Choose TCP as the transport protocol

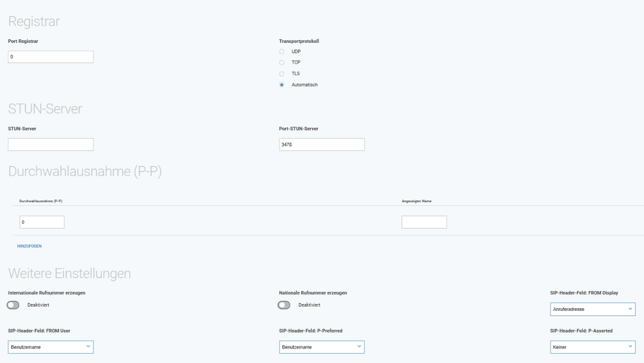(282, 62)
